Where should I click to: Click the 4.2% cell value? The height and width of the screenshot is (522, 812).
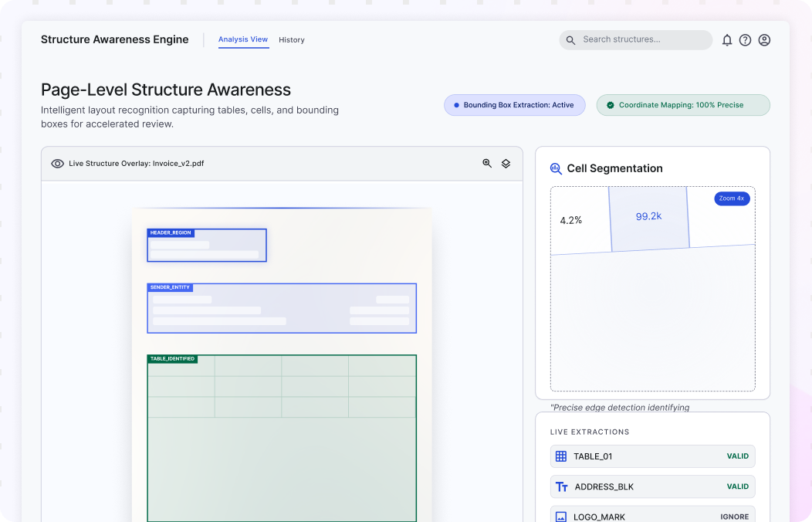coord(570,221)
